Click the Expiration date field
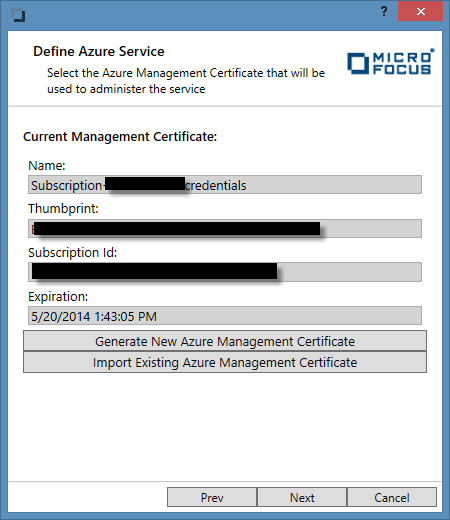This screenshot has height=520, width=450. [225, 316]
